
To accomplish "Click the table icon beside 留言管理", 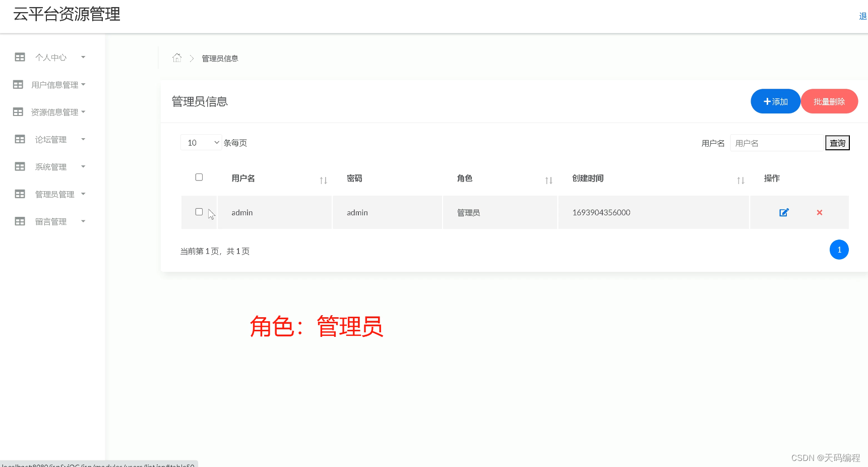I will (x=20, y=221).
